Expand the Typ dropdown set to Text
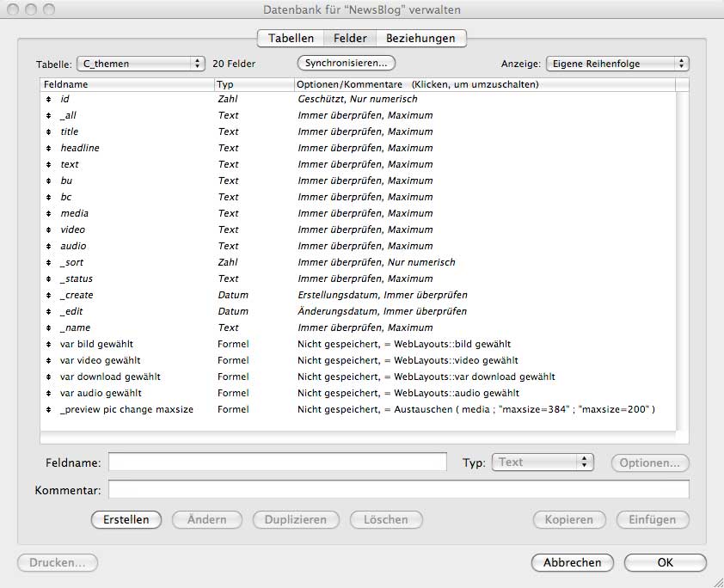Screen dimensions: 724x588 [x=543, y=462]
